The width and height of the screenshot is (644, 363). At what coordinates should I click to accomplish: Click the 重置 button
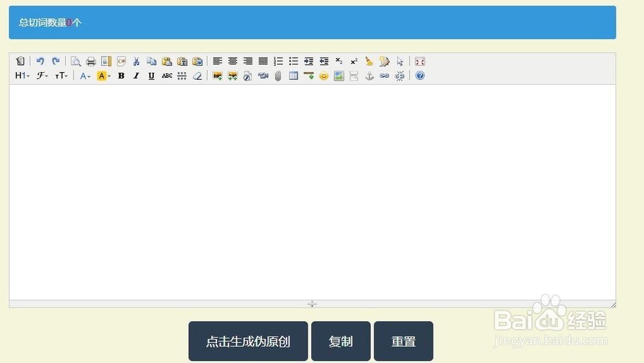[403, 341]
